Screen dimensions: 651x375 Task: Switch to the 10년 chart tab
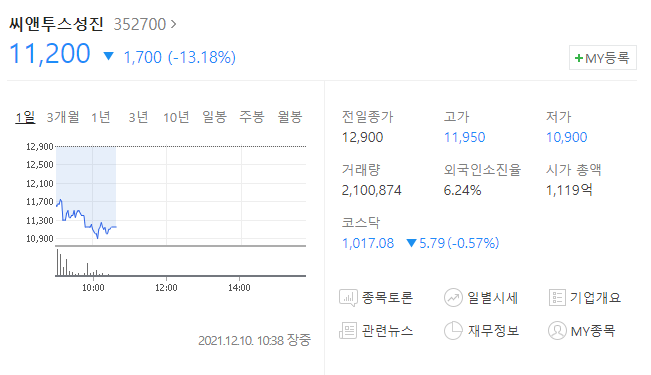pyautogui.click(x=176, y=117)
